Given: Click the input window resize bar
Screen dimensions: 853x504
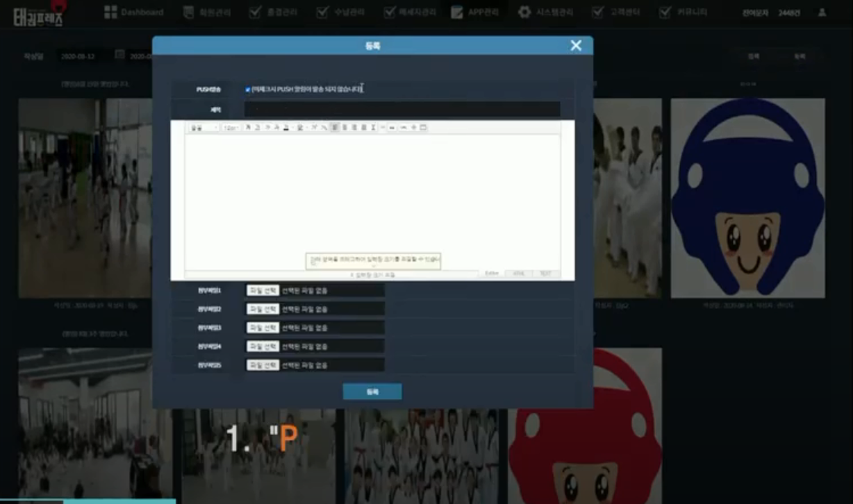Looking at the screenshot, I should [x=372, y=275].
